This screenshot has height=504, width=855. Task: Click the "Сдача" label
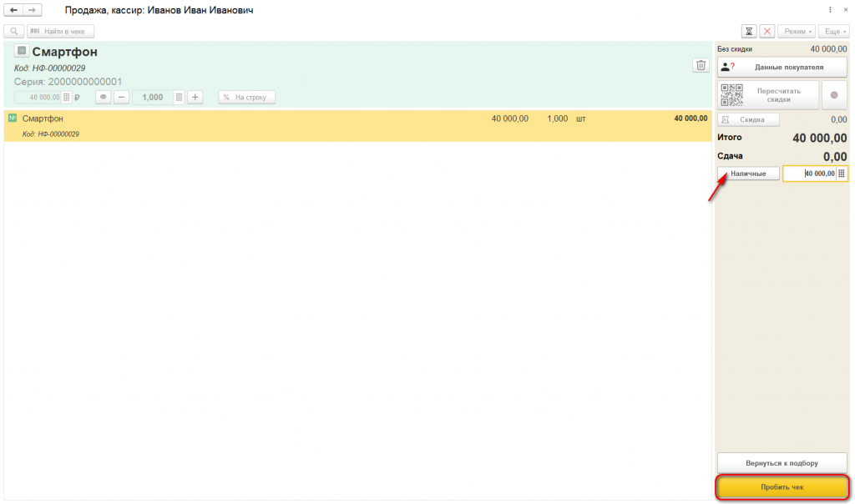pos(730,156)
